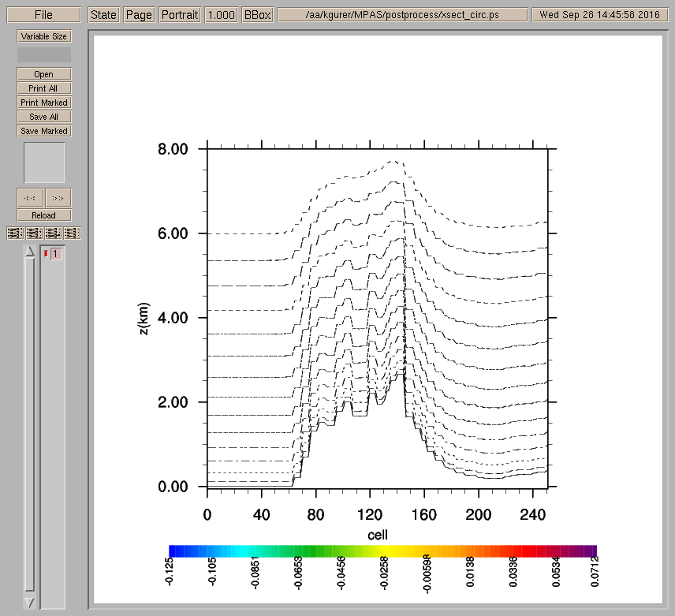Go to next page with >> button
Viewport: 675px width, 616px height.
coord(58,198)
